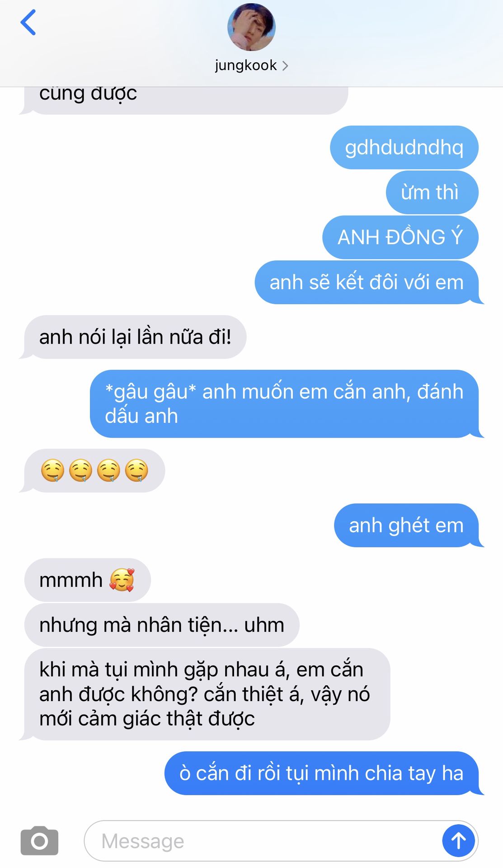Select the 'ANH ĐỒNG Ý' message bubble
The height and width of the screenshot is (868, 503).
tap(400, 237)
